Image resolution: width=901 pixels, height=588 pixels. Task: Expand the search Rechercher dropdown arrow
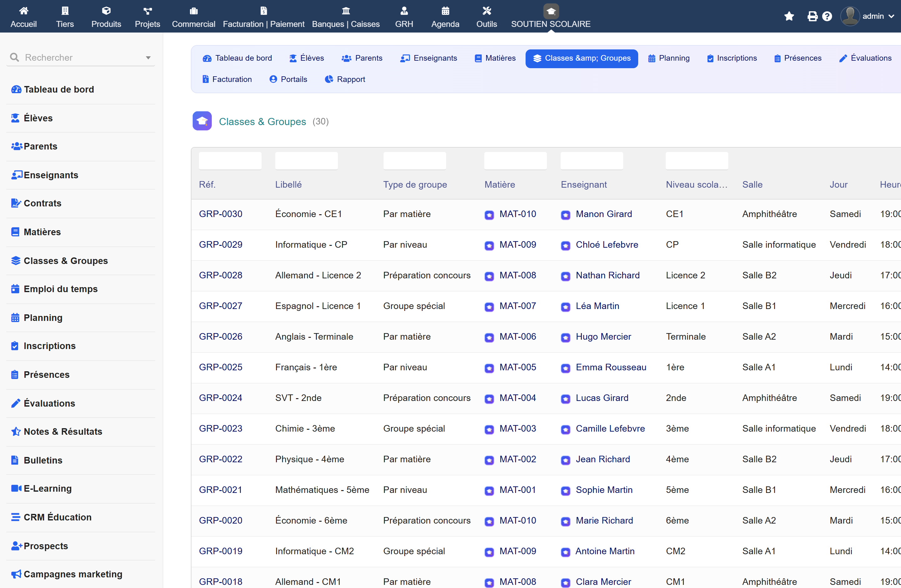click(x=148, y=58)
